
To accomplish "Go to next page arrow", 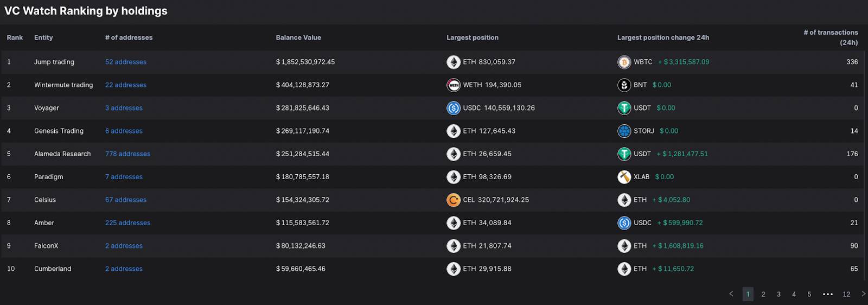I will [864, 294].
